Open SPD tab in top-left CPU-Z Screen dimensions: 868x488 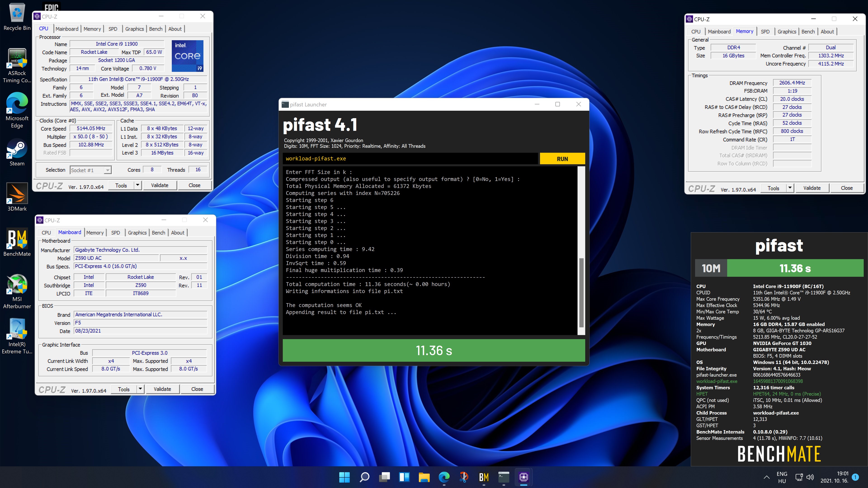(x=113, y=29)
